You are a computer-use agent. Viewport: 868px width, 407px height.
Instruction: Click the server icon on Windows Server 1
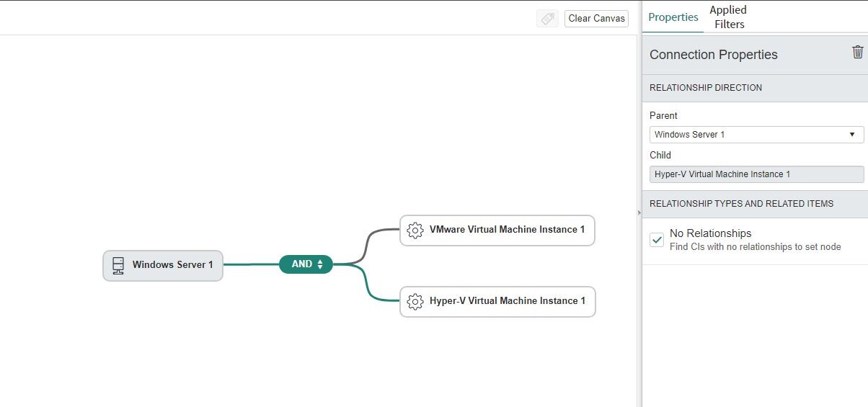pyautogui.click(x=118, y=265)
